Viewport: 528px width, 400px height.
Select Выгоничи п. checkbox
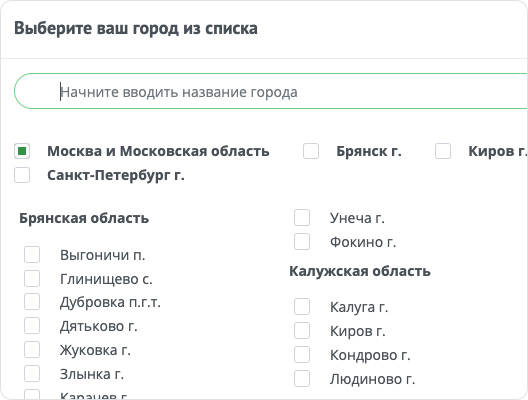pos(32,255)
